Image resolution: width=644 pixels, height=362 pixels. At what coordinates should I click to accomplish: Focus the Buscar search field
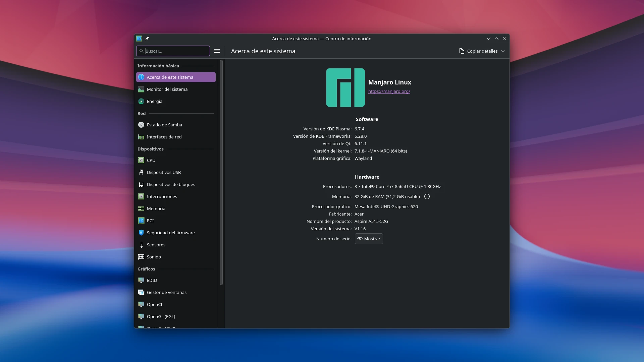(173, 51)
